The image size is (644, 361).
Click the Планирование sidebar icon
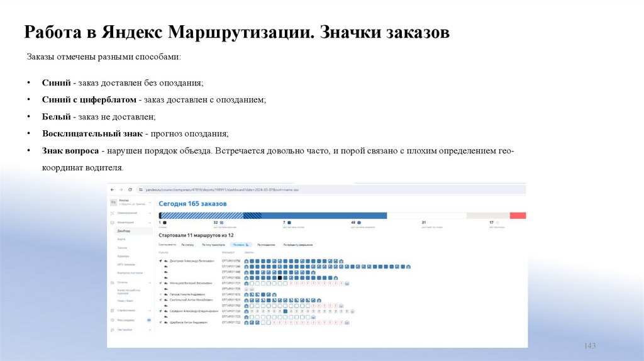point(113,213)
